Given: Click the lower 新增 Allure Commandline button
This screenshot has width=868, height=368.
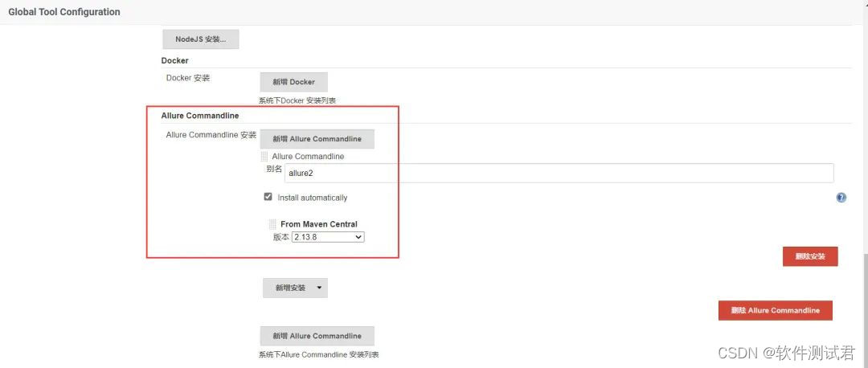Looking at the screenshot, I should pyautogui.click(x=317, y=336).
